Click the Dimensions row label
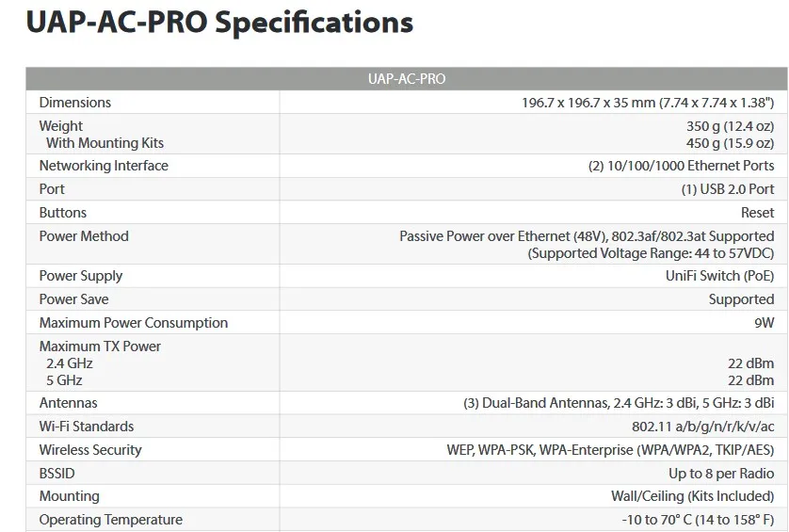789x532 pixels. pos(74,103)
